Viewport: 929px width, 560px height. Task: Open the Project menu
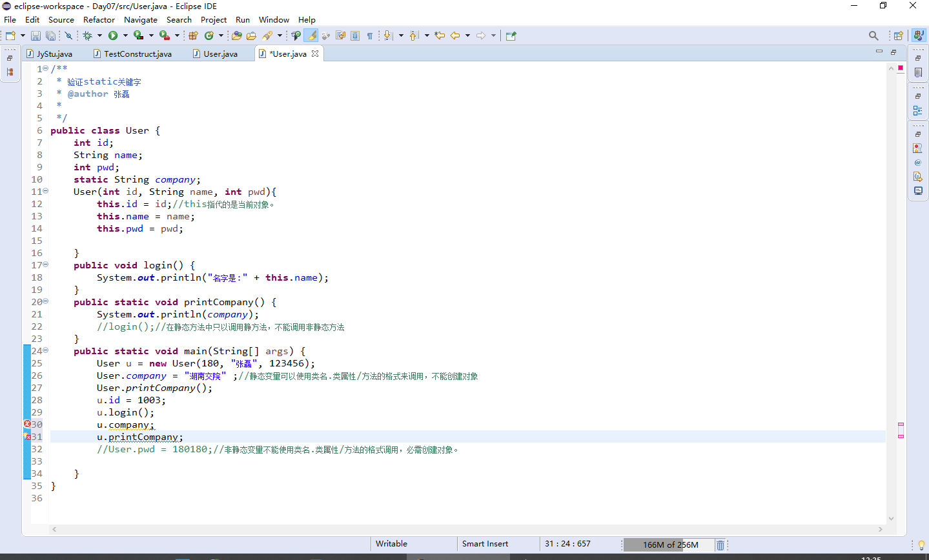pos(214,20)
